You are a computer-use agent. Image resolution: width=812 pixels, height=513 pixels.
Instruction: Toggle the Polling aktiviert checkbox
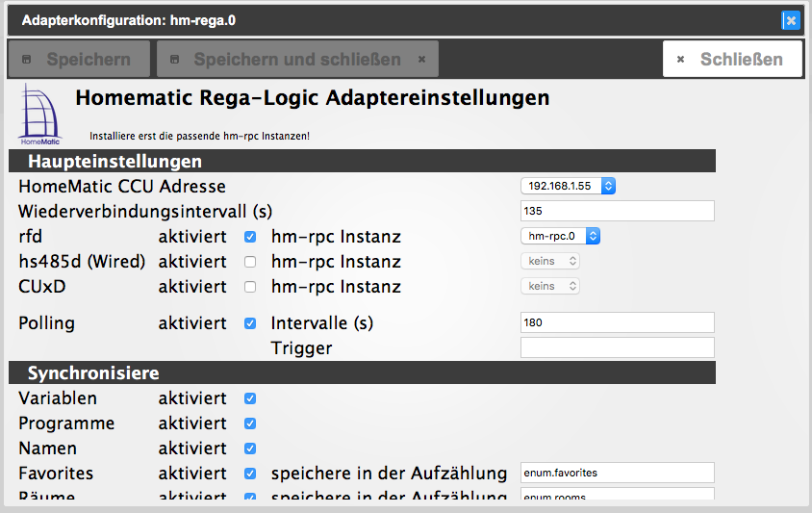pyautogui.click(x=250, y=323)
